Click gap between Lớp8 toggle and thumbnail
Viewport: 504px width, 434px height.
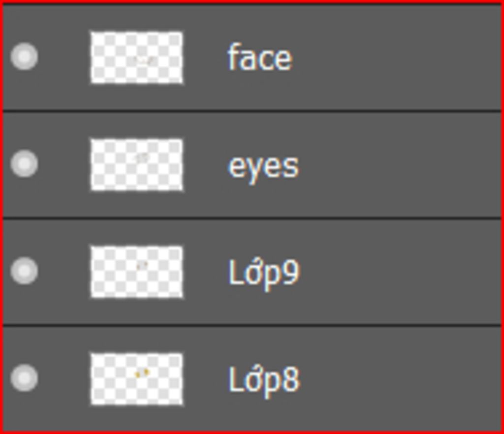pyautogui.click(x=64, y=379)
